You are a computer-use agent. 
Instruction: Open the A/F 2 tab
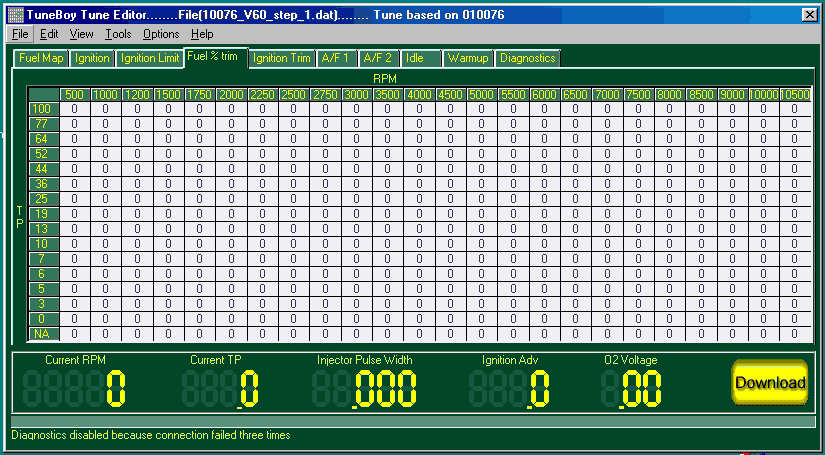(x=379, y=58)
